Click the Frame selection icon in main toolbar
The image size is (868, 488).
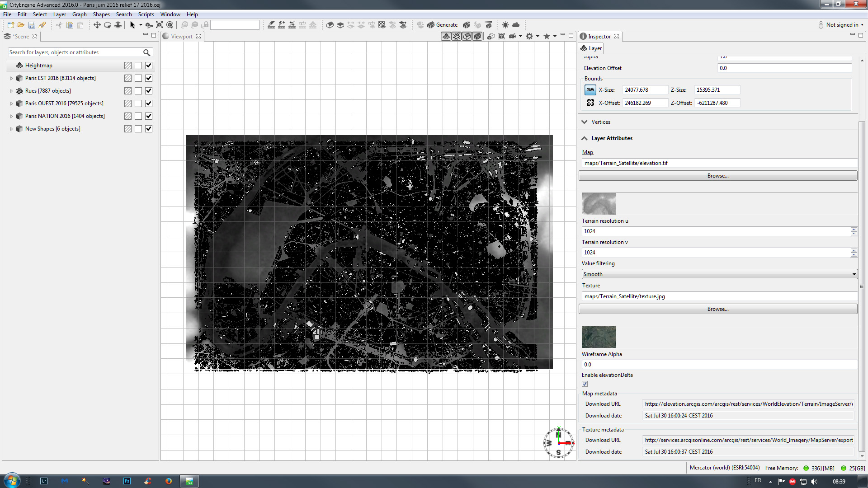click(160, 25)
